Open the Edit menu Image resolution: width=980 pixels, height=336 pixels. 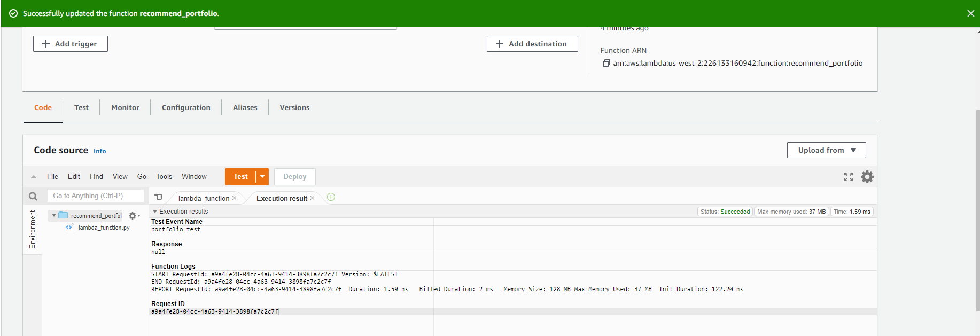pyautogui.click(x=74, y=176)
